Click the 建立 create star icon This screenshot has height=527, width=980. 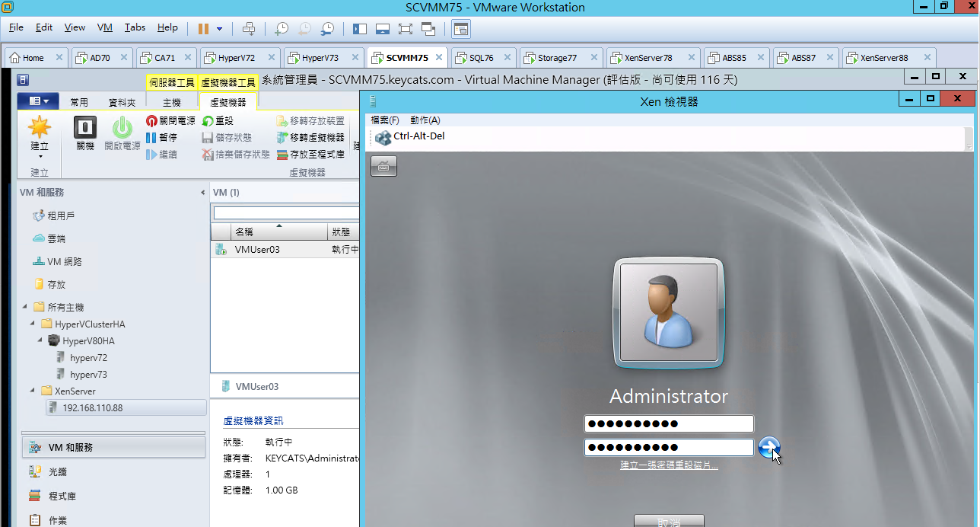(39, 126)
